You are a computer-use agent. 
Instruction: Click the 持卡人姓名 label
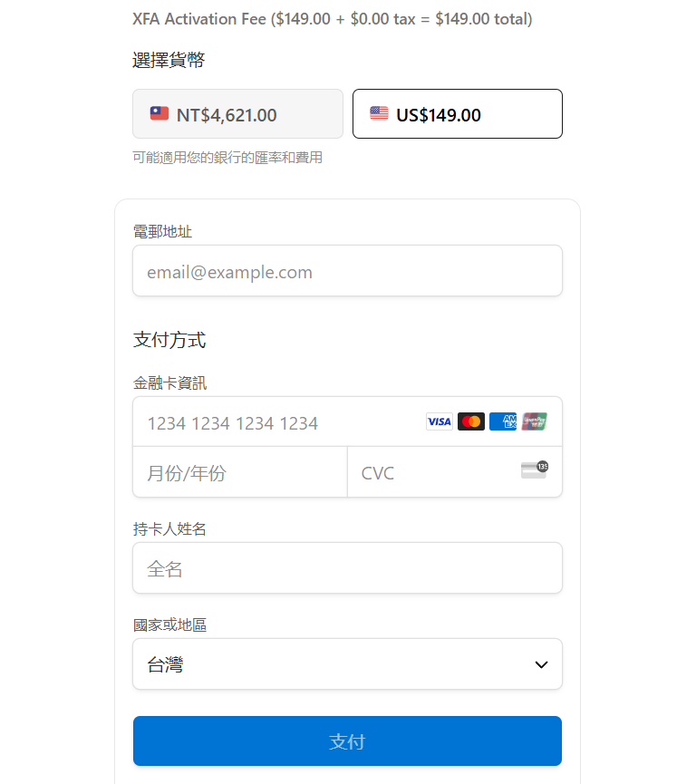pos(169,528)
